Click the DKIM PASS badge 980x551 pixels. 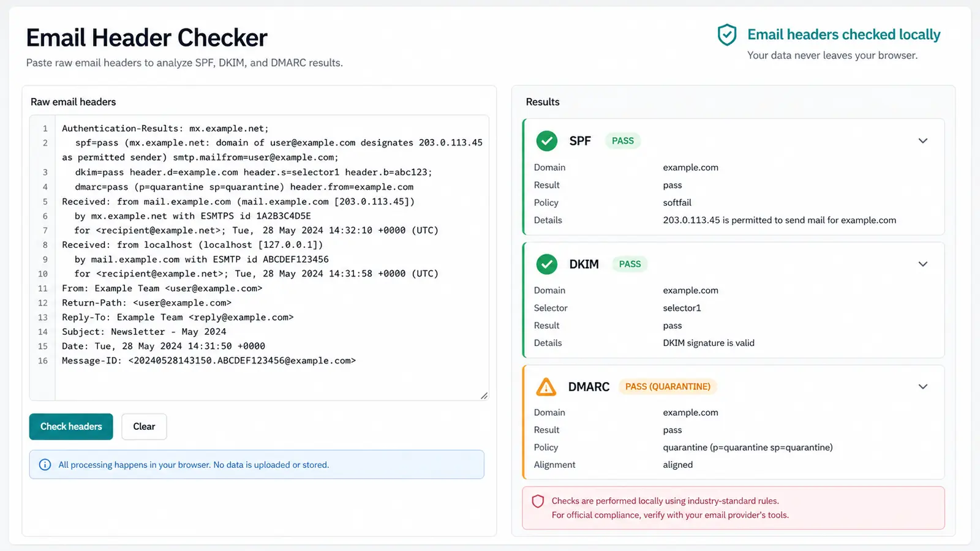pos(630,264)
